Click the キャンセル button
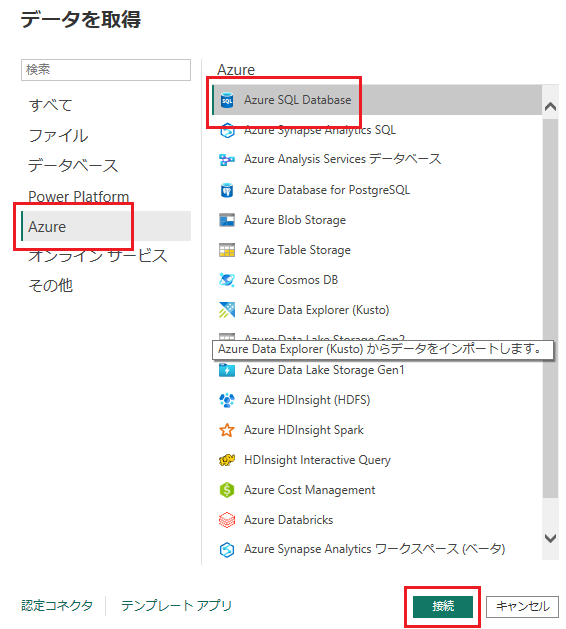The image size is (566, 629). (522, 607)
